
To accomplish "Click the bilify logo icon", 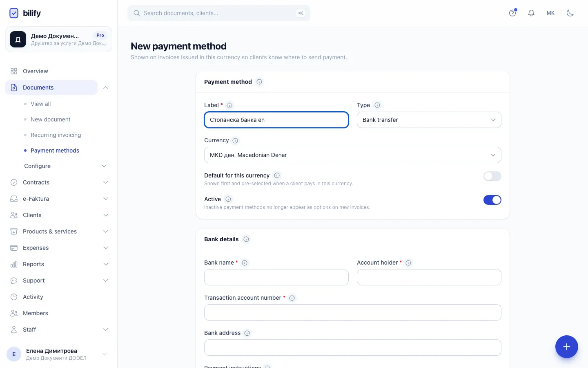I will (x=14, y=13).
